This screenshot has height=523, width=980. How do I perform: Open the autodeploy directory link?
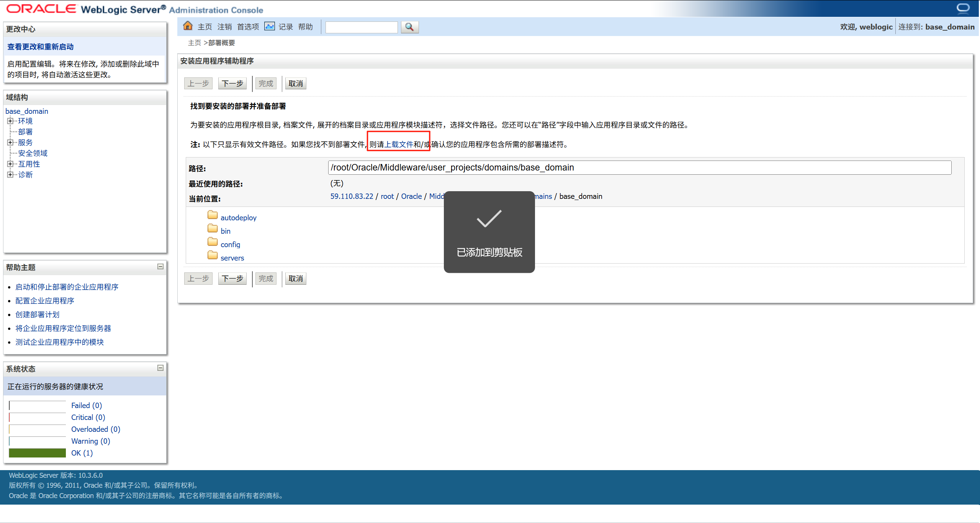(239, 218)
